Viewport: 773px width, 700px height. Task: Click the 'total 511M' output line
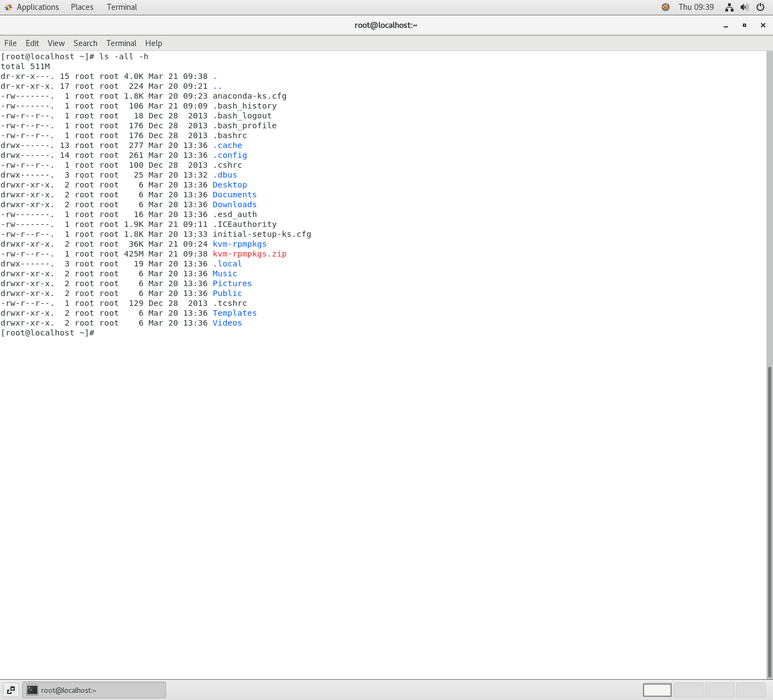tap(25, 66)
